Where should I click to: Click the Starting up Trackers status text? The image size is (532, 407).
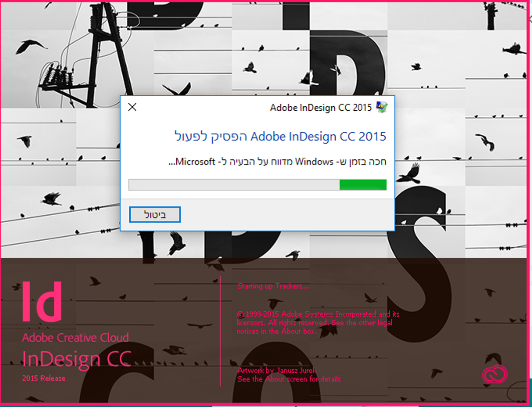(274, 286)
